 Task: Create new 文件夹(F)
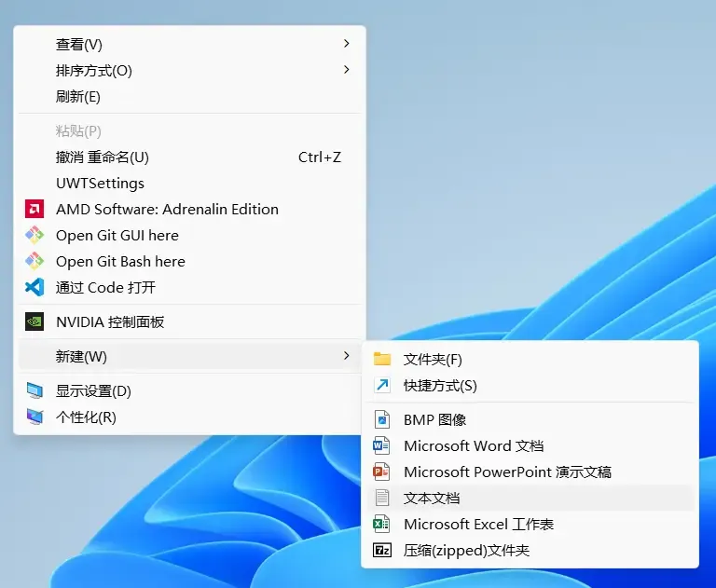coord(530,360)
